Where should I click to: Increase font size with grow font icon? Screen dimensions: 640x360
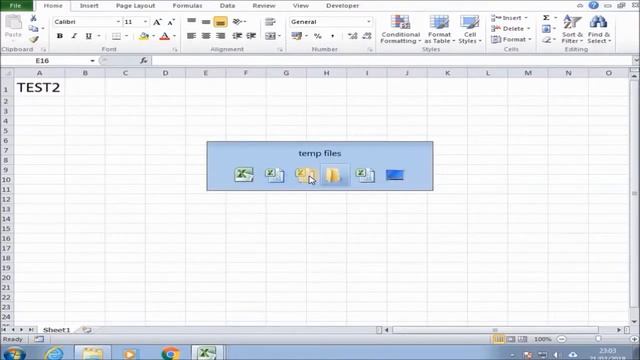pyautogui.click(x=157, y=22)
